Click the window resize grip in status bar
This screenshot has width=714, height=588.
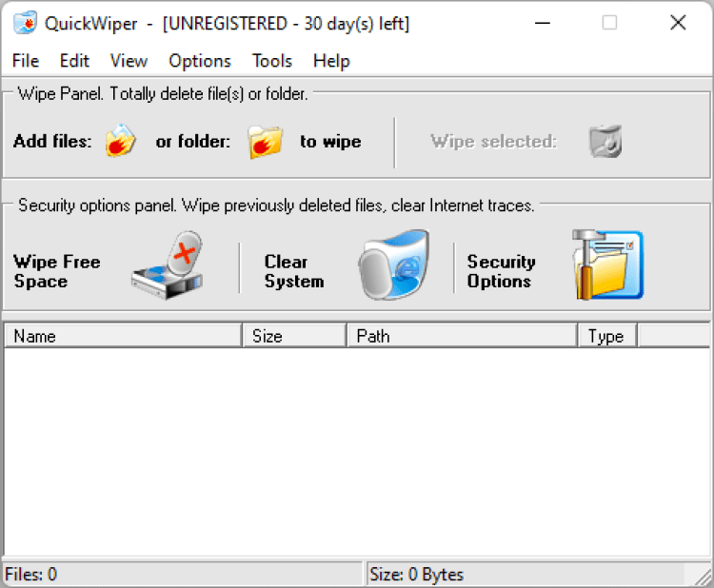703,577
